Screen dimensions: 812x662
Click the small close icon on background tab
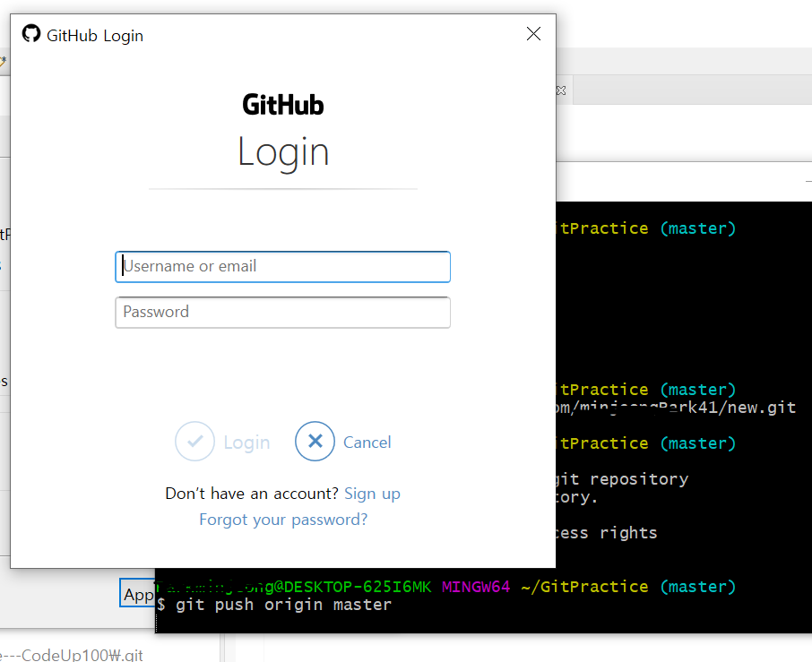point(561,90)
